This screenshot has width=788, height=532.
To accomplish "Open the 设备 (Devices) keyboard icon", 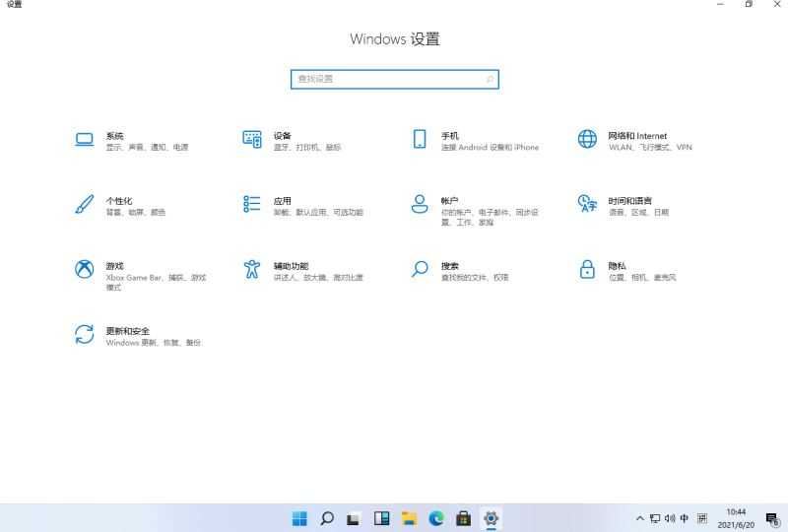I will point(252,139).
